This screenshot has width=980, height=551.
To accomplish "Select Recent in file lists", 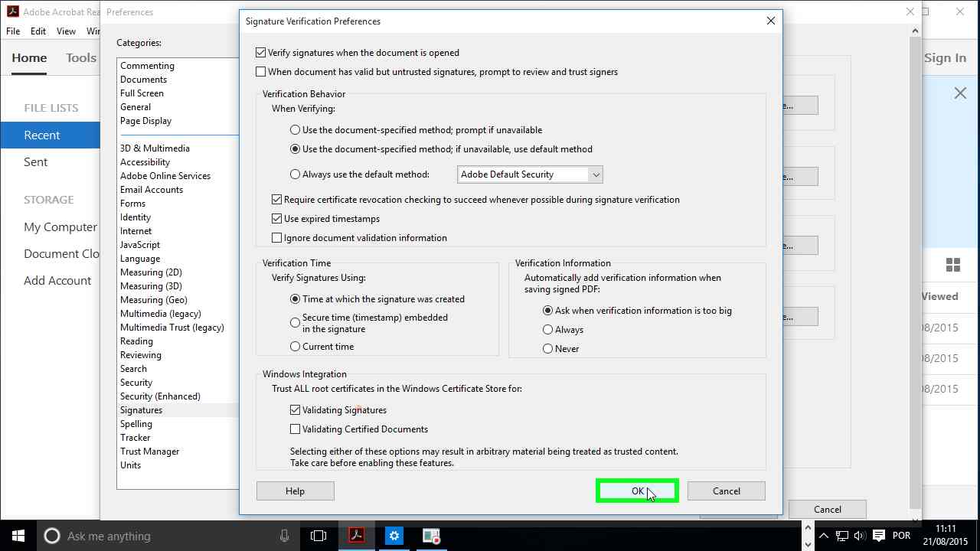I will [50, 135].
